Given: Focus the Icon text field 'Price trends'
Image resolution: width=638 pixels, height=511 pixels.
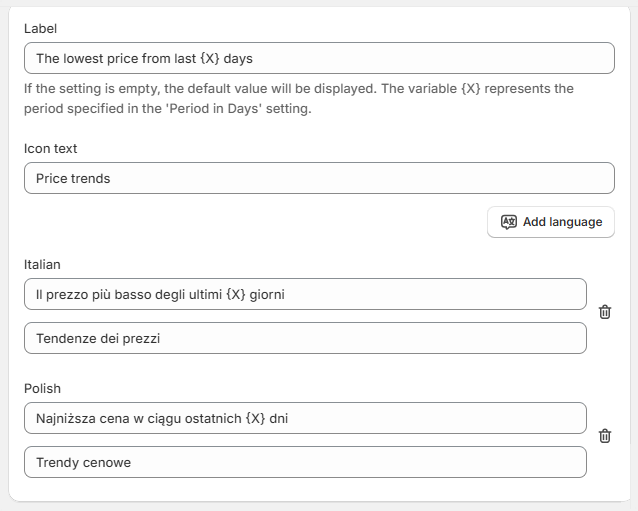Looking at the screenshot, I should [319, 178].
